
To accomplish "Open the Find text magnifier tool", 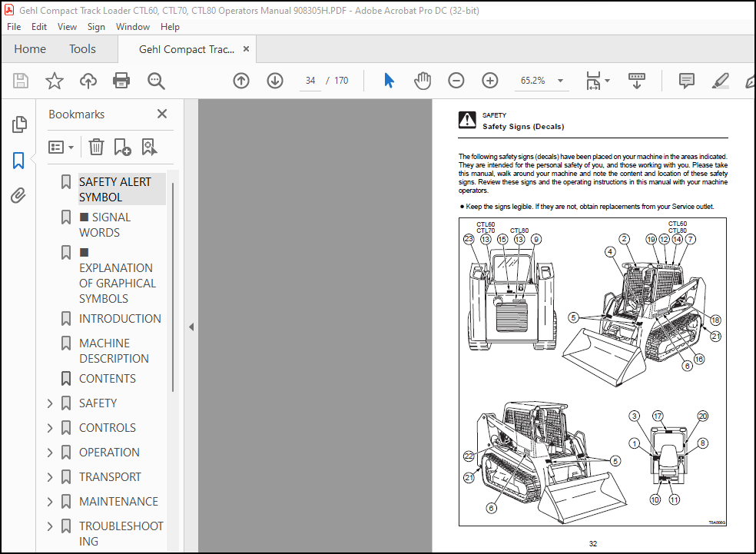I will (x=156, y=81).
